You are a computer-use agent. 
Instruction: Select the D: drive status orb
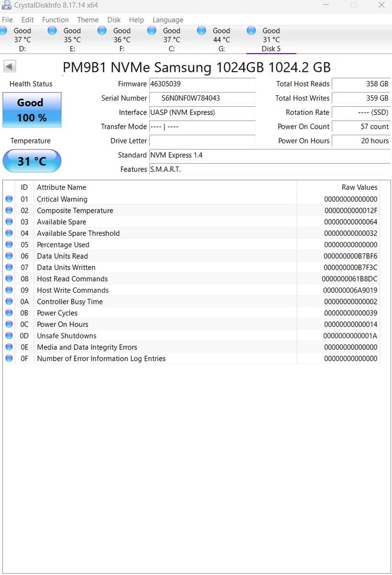3,31
